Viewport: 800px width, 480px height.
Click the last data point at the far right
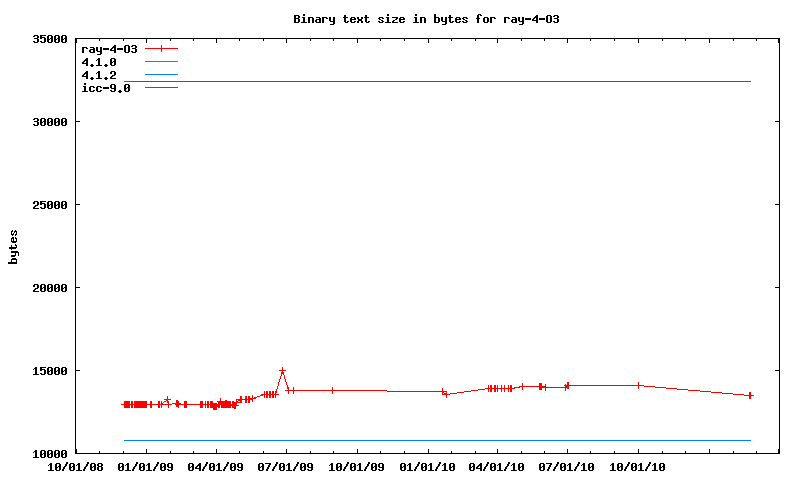(750, 396)
